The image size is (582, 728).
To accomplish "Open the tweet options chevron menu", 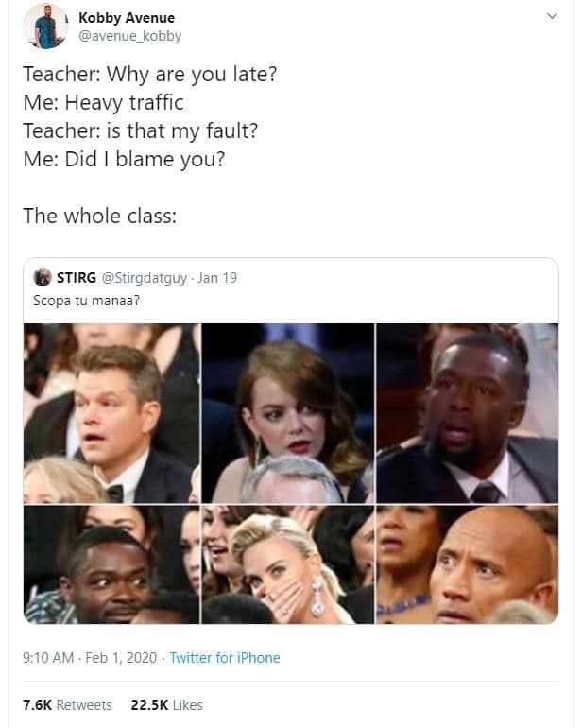I will click(x=553, y=16).
